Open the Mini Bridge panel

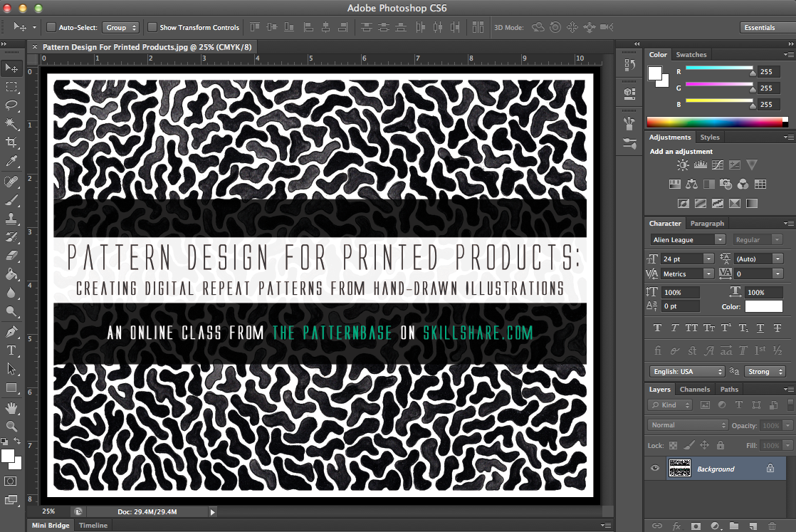tap(51, 526)
